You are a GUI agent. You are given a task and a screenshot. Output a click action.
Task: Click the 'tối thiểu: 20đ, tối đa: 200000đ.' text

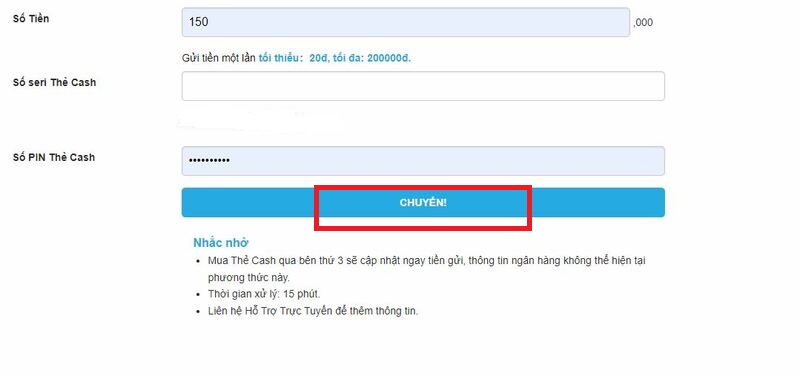coord(335,58)
